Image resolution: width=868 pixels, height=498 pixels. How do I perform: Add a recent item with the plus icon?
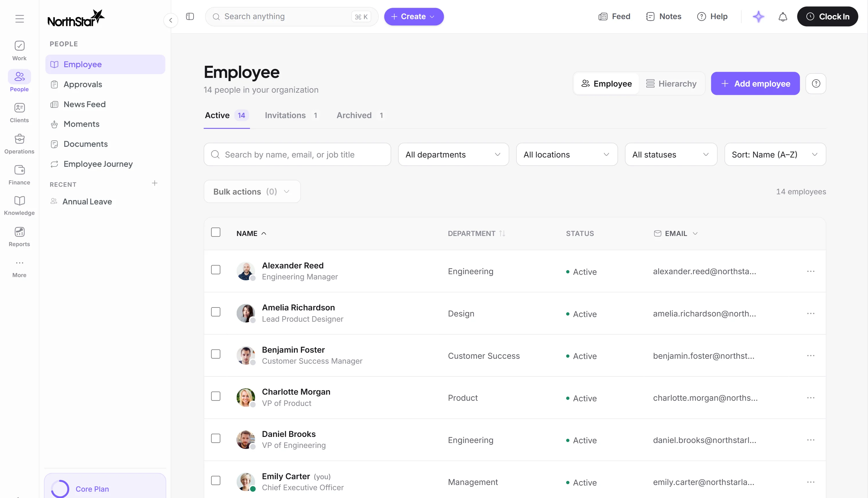(x=155, y=183)
